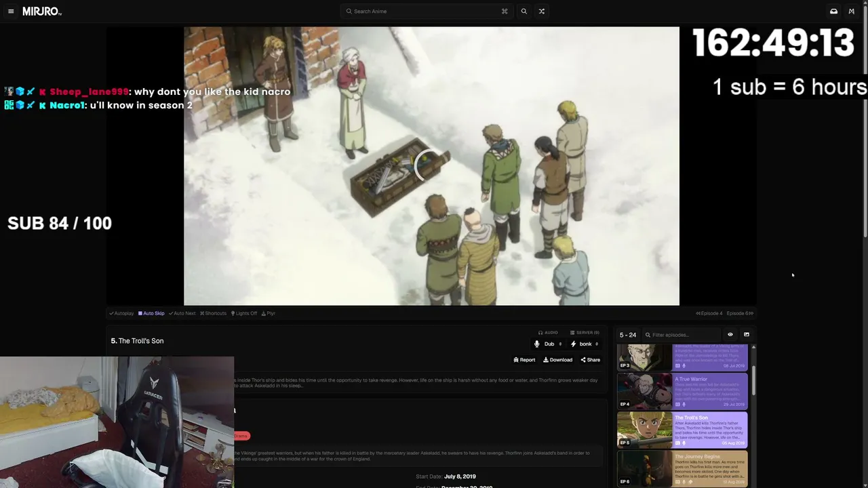
Task: Click the EP 5 thumbnail image
Action: point(644,430)
